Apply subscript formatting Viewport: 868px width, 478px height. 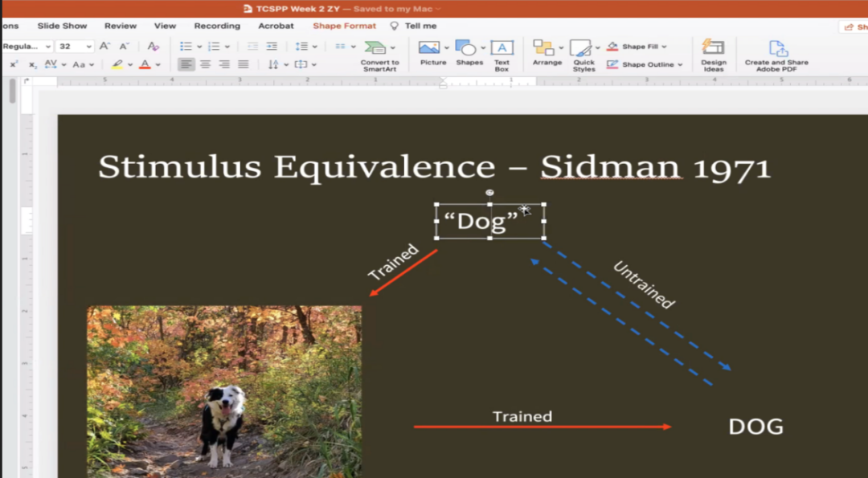[33, 65]
